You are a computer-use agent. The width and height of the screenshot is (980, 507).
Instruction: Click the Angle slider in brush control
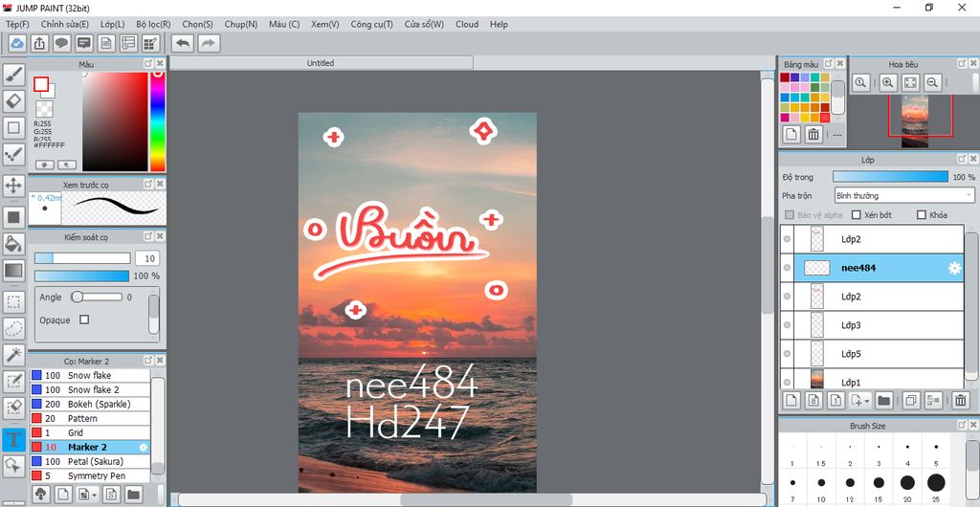tap(97, 298)
